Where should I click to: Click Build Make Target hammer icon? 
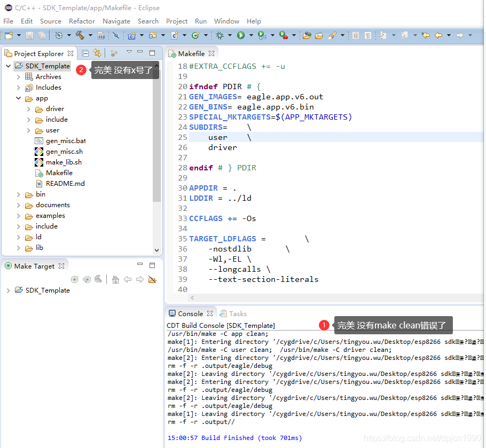click(x=98, y=279)
